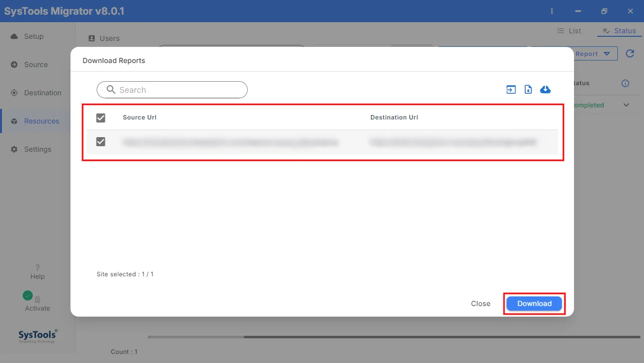Expand the completed status row chevron
644x363 pixels.
[x=626, y=105]
